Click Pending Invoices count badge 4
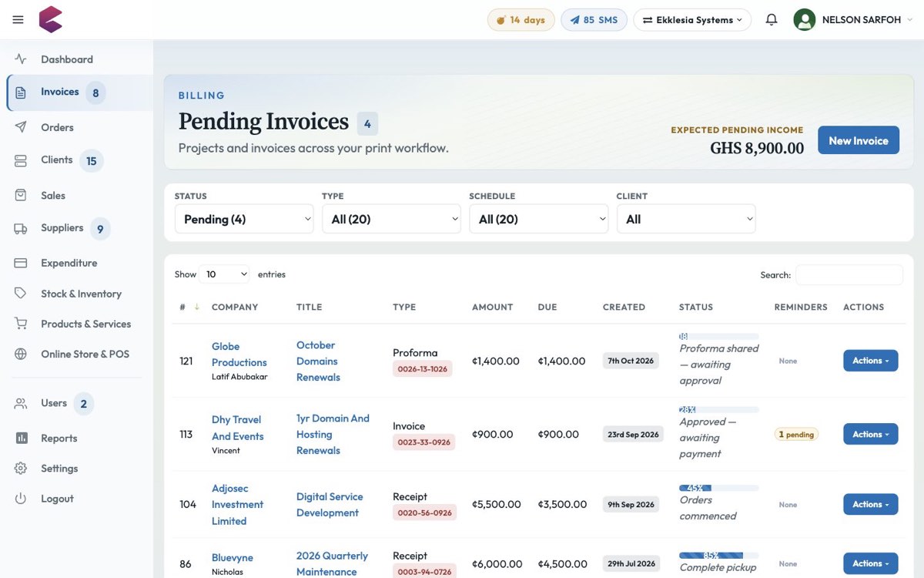 [x=367, y=123]
